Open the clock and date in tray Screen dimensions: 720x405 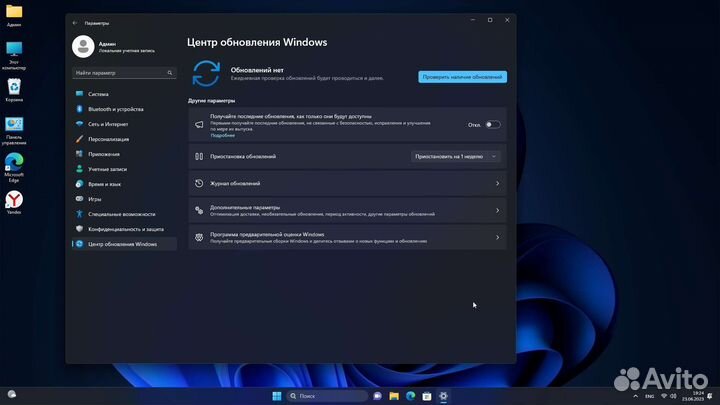point(693,396)
